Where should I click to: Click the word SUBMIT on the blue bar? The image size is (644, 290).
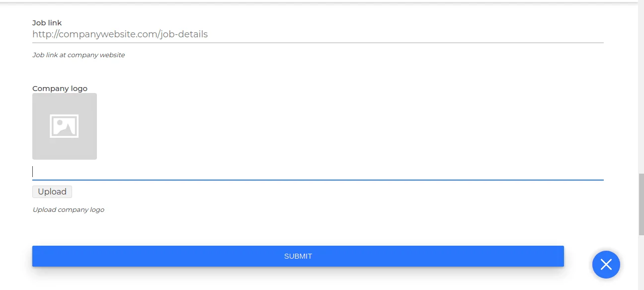[298, 256]
